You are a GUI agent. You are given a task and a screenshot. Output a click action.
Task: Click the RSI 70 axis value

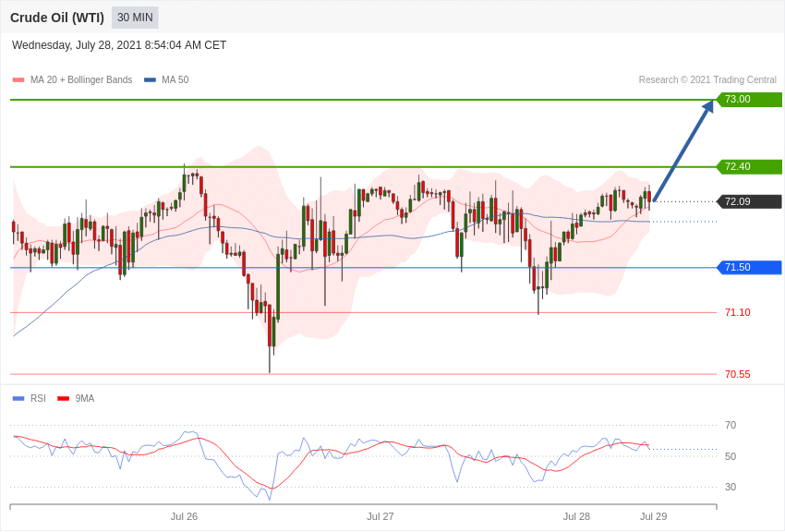click(x=731, y=426)
